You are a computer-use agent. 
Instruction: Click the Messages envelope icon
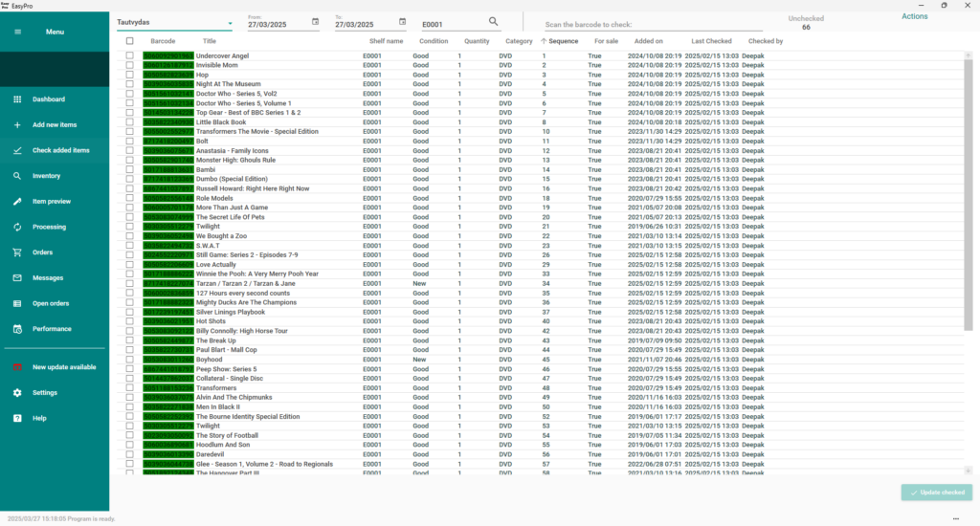(17, 278)
